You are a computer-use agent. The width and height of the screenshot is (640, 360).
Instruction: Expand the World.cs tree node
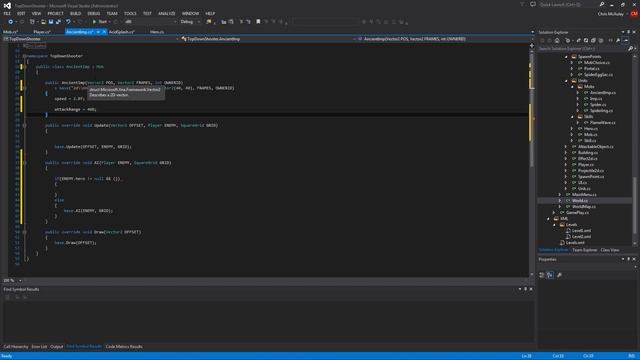coord(560,200)
